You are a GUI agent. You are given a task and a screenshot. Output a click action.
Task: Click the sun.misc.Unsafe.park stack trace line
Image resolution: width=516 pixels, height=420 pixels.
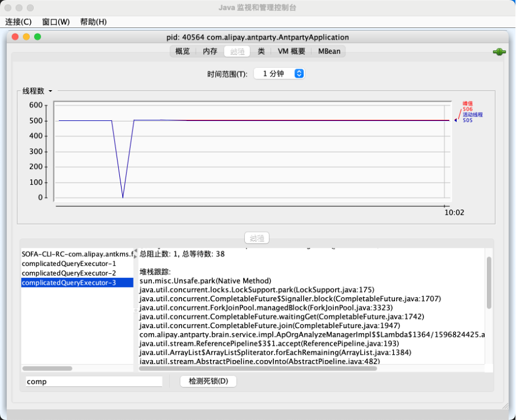pyautogui.click(x=205, y=281)
